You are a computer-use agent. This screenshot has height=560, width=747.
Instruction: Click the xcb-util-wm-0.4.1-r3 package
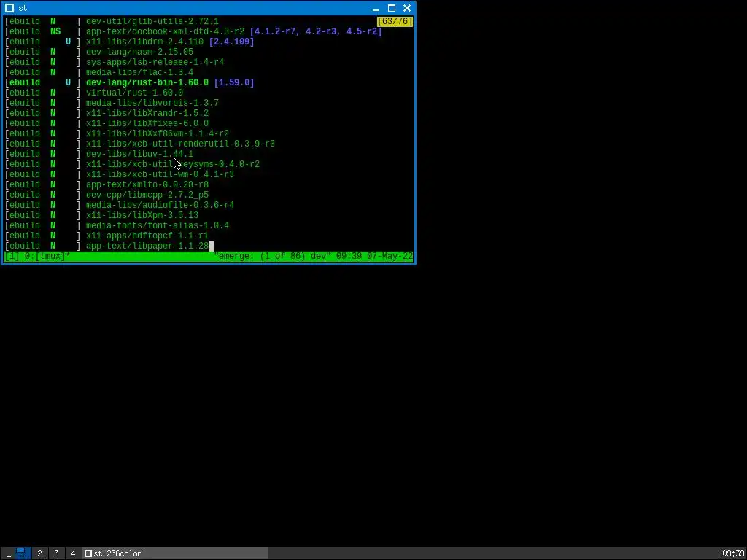tap(160, 174)
